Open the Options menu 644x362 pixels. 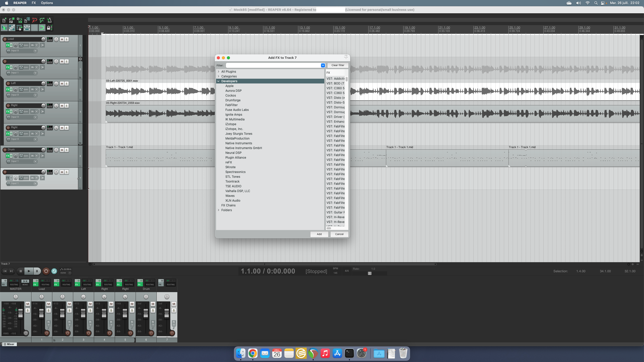click(47, 3)
